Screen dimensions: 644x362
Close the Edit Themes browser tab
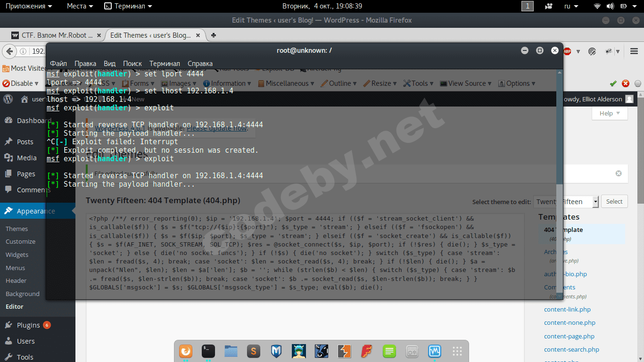pyautogui.click(x=198, y=35)
